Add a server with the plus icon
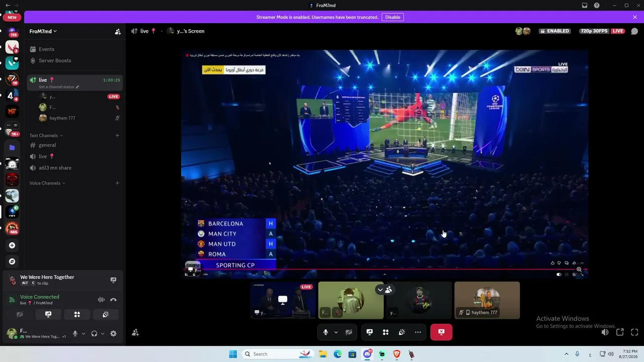This screenshot has height=362, width=644. 12,245
